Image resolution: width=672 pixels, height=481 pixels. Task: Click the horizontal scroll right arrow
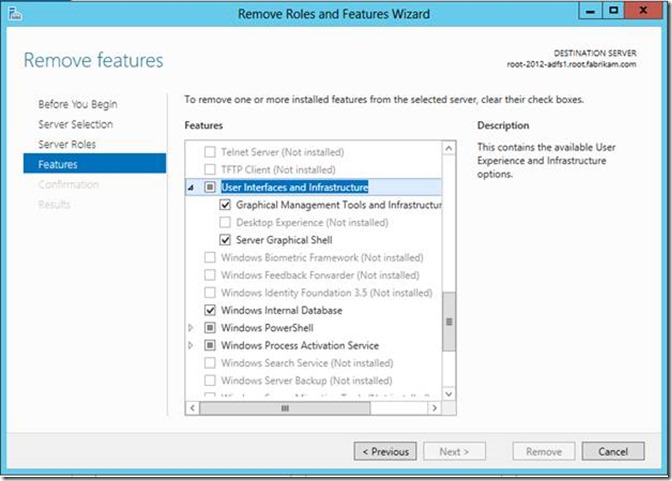[435, 408]
